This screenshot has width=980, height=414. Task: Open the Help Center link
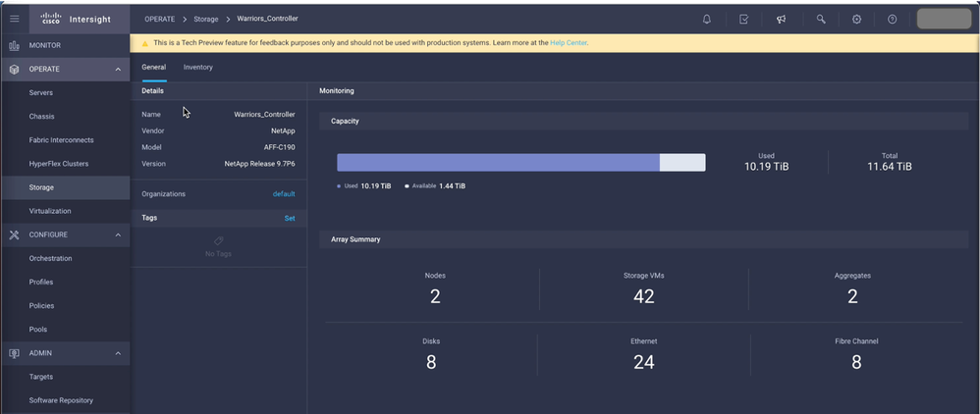pos(569,43)
